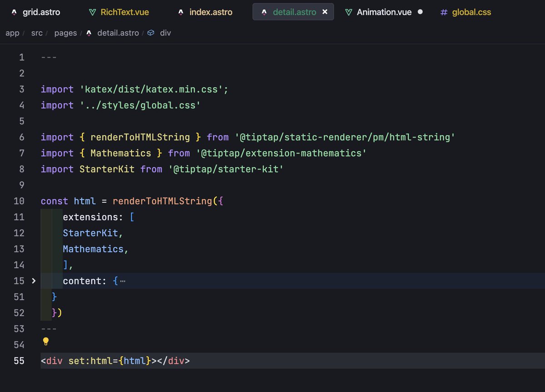Click the const html declaration on line 10
Screen dimensions: 545x392
68,201
